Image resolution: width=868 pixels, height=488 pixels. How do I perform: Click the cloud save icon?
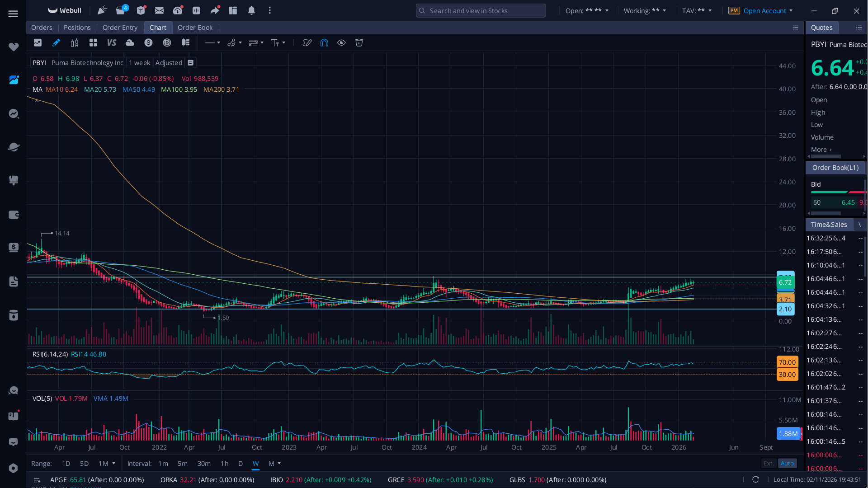coord(130,43)
